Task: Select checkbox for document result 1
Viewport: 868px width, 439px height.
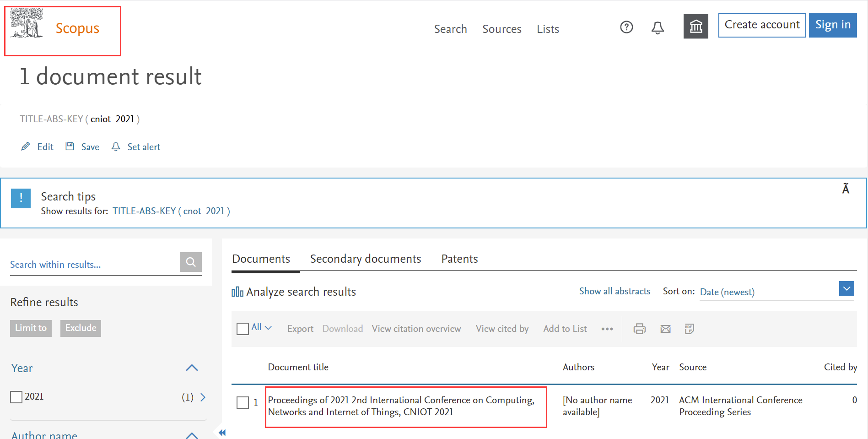Action: click(x=243, y=403)
